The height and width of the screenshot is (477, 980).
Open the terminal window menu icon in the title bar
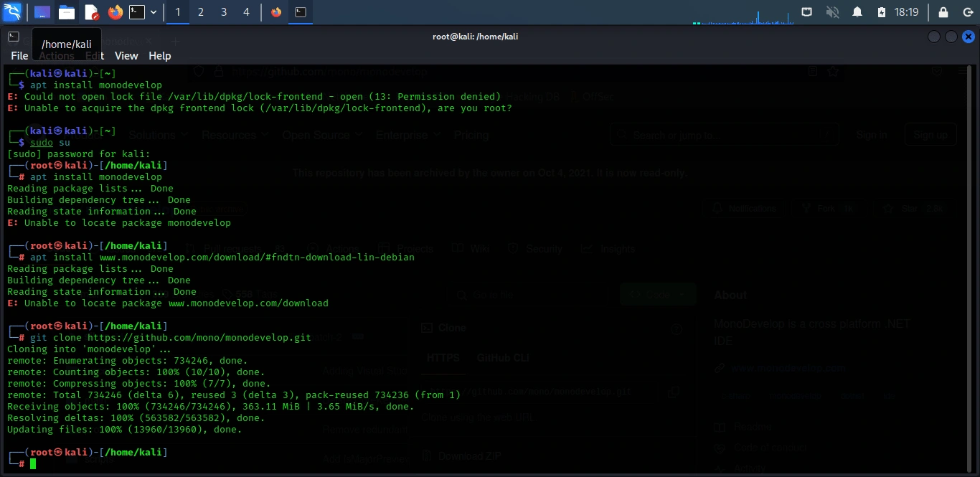(x=13, y=37)
